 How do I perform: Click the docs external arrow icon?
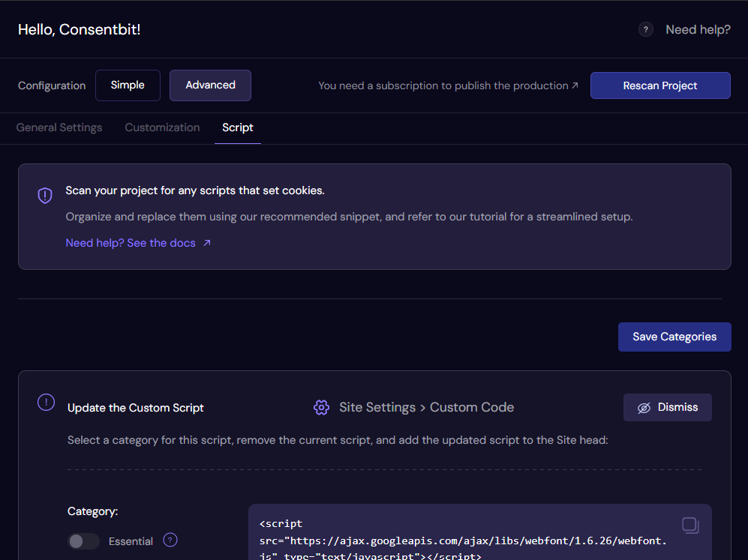(206, 243)
